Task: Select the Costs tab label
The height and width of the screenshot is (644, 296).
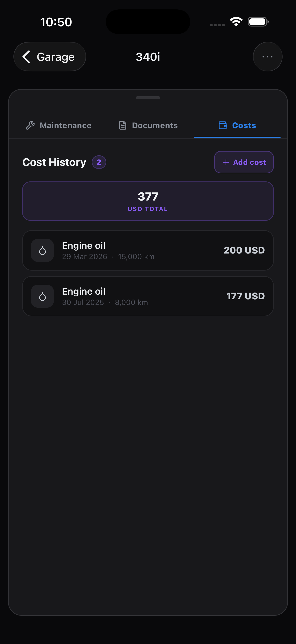Action: click(244, 125)
